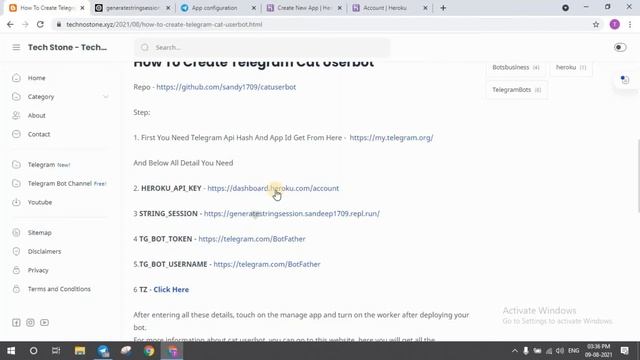Open the Privacy sidebar item
Screen dimensions: 640x360
pos(38,270)
